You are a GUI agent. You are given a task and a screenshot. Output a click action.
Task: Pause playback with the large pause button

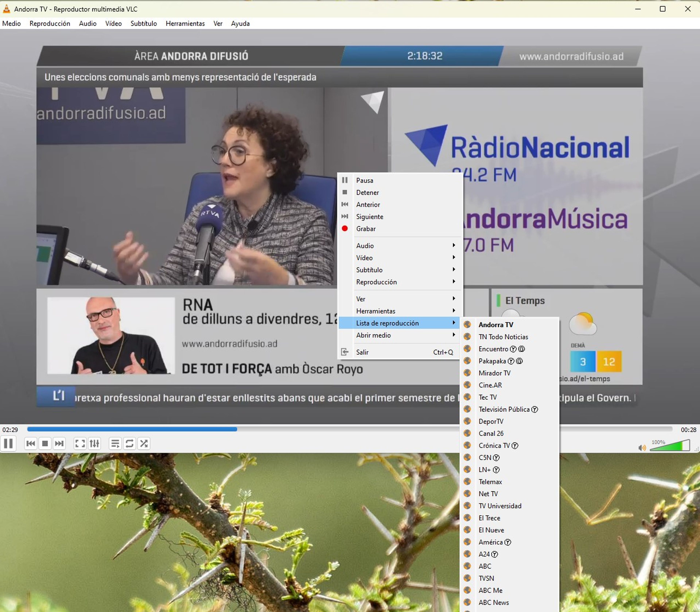pyautogui.click(x=8, y=444)
